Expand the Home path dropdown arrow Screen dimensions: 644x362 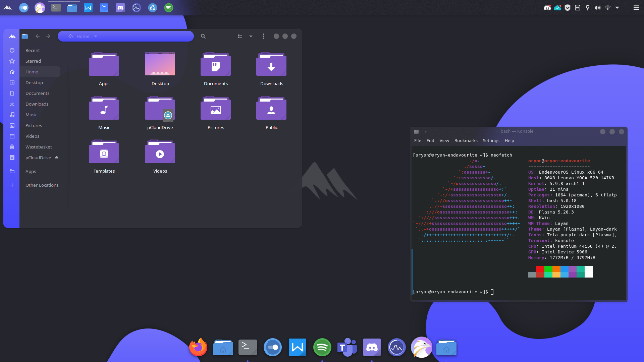(96, 36)
